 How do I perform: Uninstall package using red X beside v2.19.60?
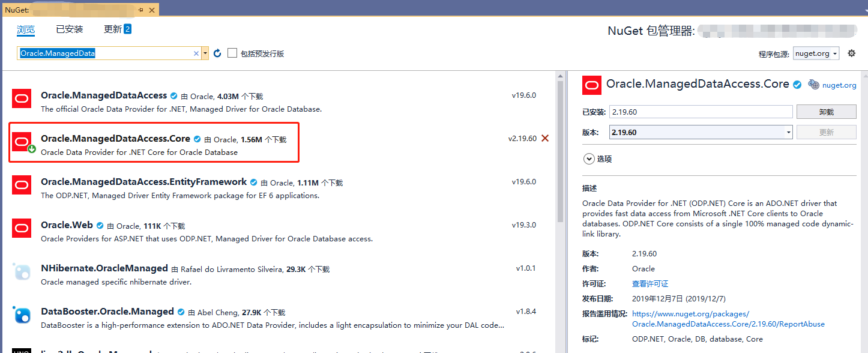pyautogui.click(x=544, y=137)
